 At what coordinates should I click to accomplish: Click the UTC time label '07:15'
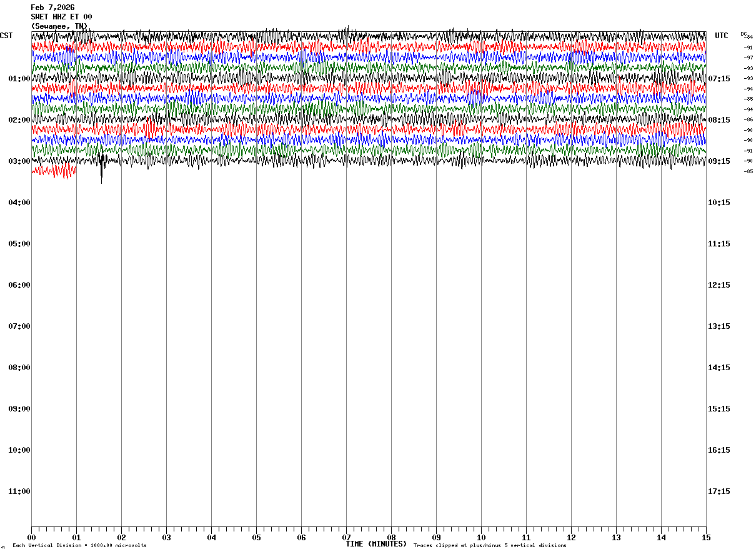(x=719, y=79)
